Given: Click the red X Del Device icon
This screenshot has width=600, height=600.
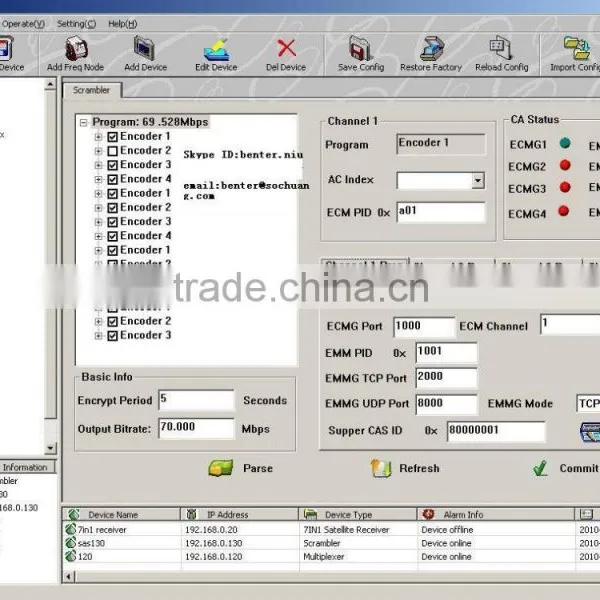Looking at the screenshot, I should click(x=287, y=48).
